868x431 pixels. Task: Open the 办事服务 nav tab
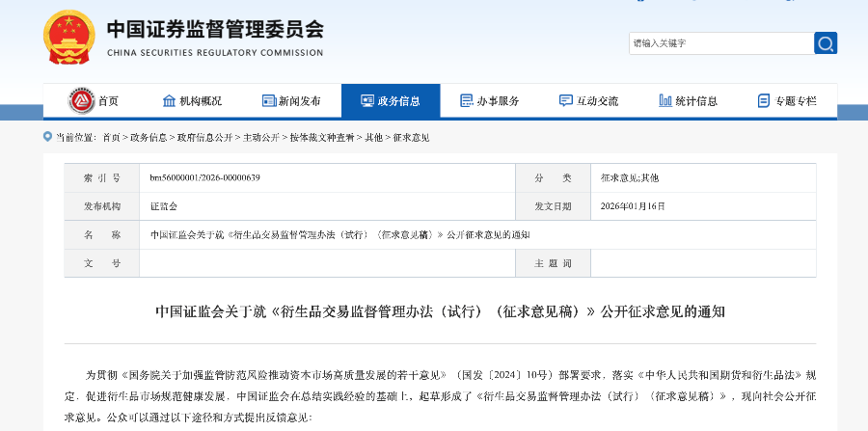(x=499, y=101)
